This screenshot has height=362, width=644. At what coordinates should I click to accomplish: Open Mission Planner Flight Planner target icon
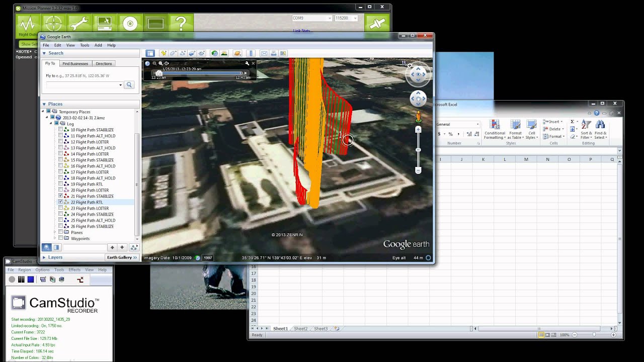[x=53, y=24]
